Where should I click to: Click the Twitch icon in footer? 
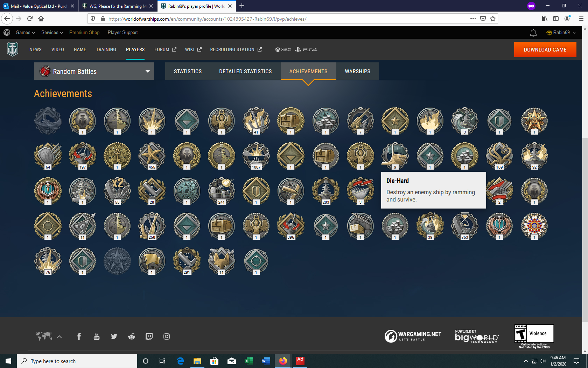[149, 336]
